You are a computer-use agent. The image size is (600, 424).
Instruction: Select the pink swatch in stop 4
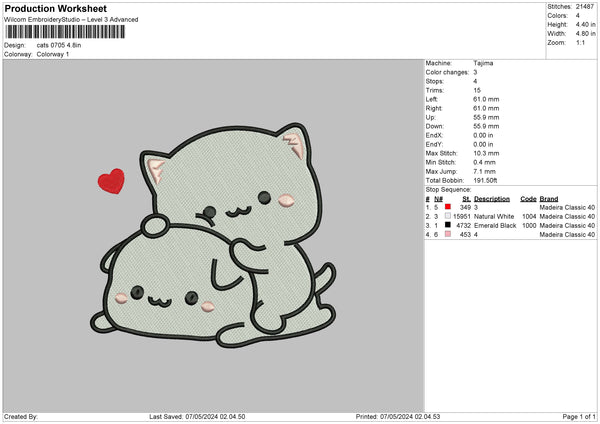448,234
